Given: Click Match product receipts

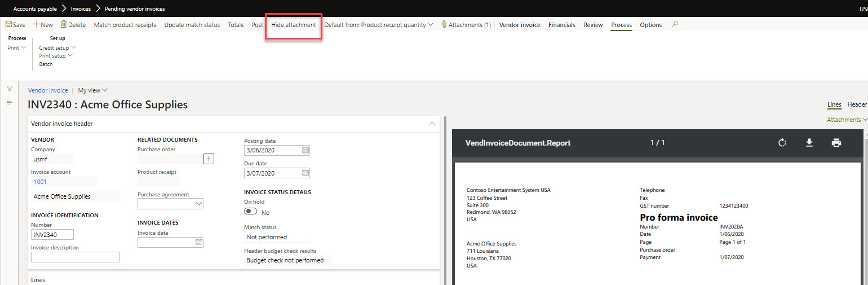Looking at the screenshot, I should tap(125, 25).
